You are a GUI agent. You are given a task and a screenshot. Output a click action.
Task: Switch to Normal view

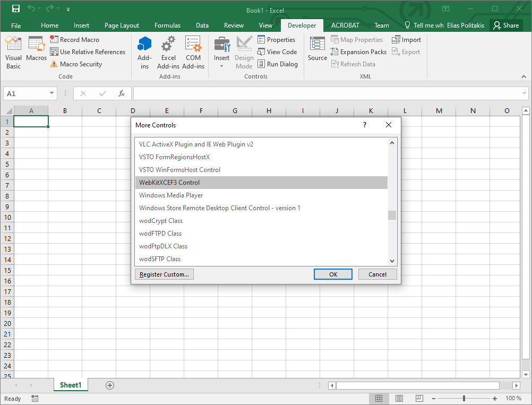379,398
